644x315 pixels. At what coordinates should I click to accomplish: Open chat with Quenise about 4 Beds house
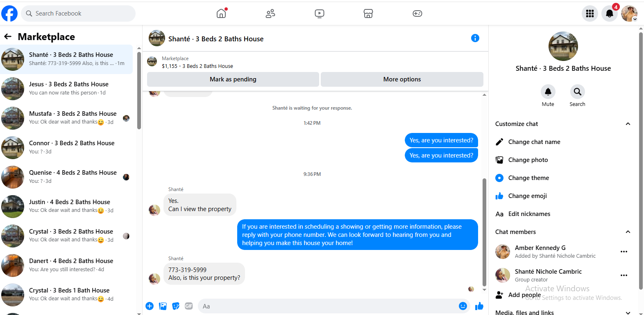coord(66,177)
